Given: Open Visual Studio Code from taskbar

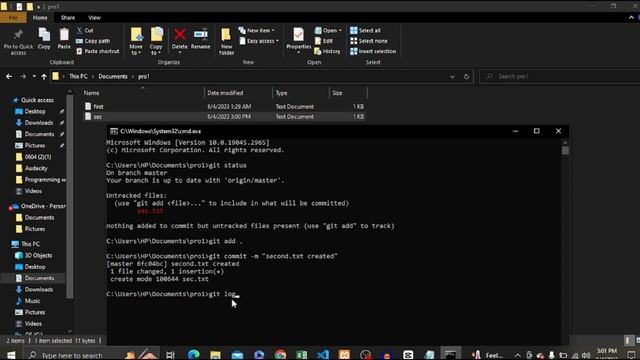Looking at the screenshot, I should [x=323, y=355].
